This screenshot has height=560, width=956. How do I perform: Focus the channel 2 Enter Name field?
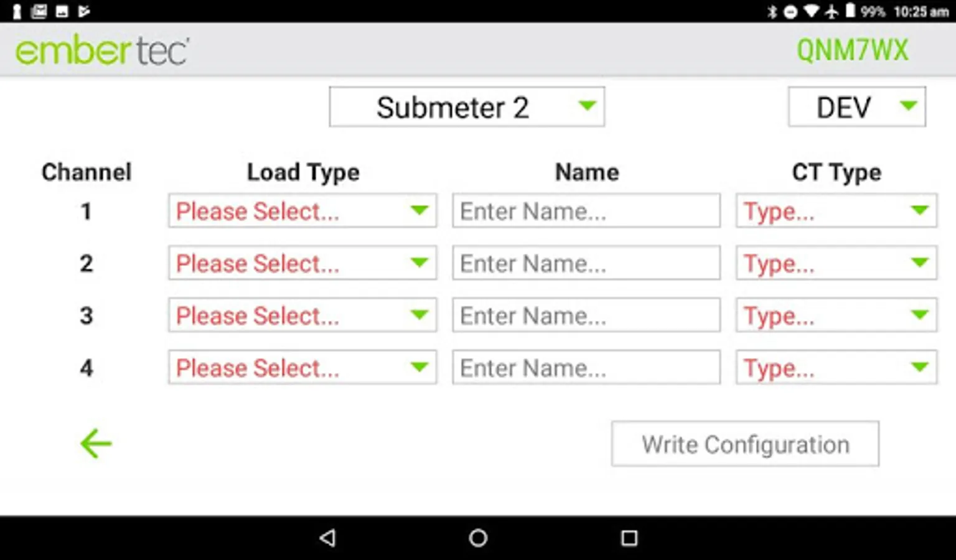586,263
